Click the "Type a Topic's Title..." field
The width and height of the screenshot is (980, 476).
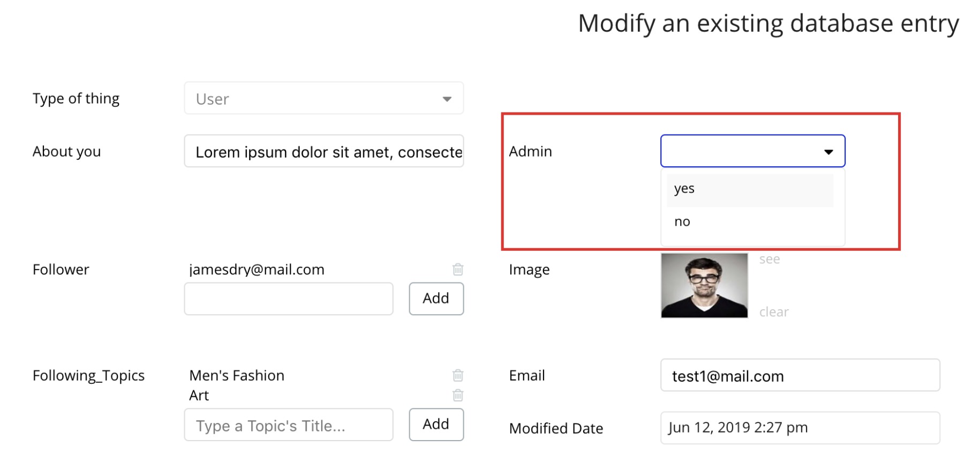point(289,426)
